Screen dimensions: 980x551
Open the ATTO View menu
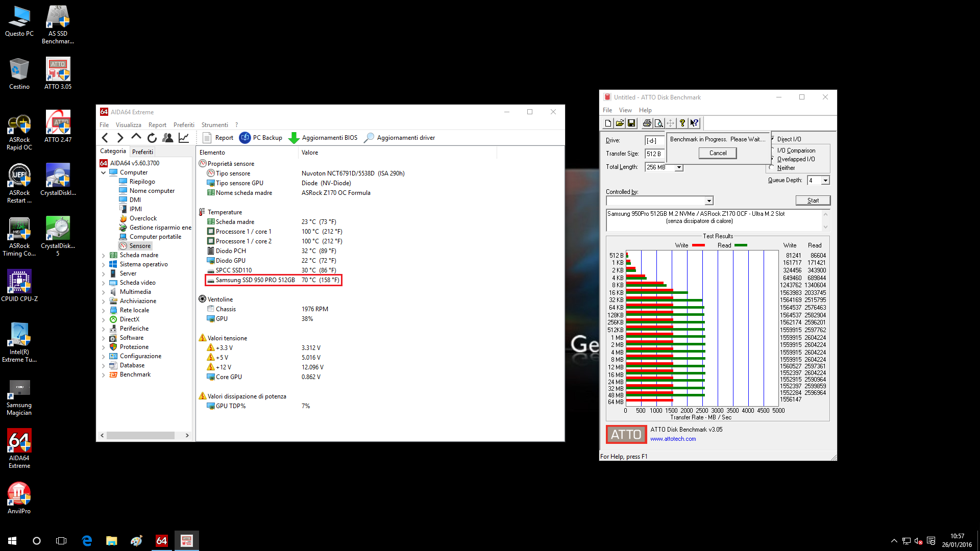click(625, 110)
